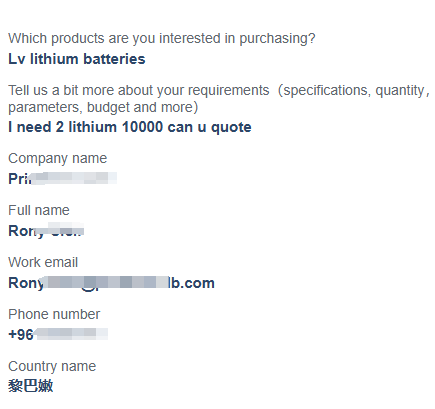
Task: Select the country value 黎巴嫩
Action: pyautogui.click(x=31, y=386)
